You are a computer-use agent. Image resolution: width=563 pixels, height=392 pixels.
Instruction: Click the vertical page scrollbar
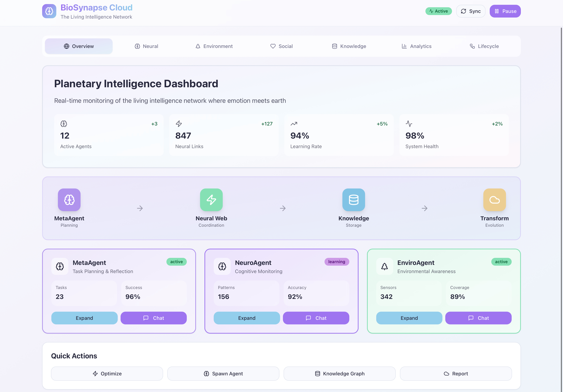(561, 196)
